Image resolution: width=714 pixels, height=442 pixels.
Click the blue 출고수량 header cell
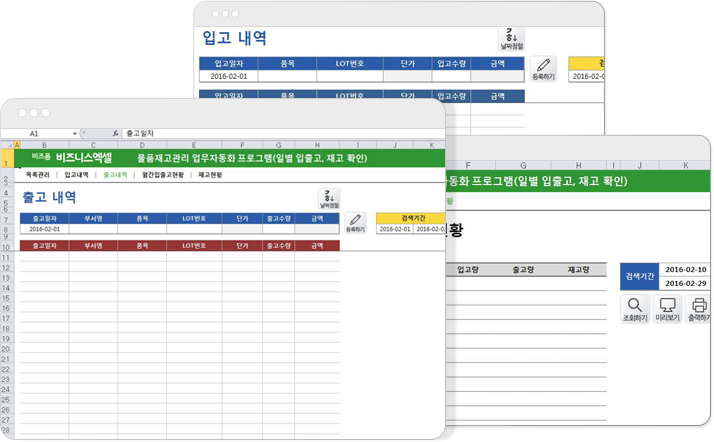pos(279,218)
